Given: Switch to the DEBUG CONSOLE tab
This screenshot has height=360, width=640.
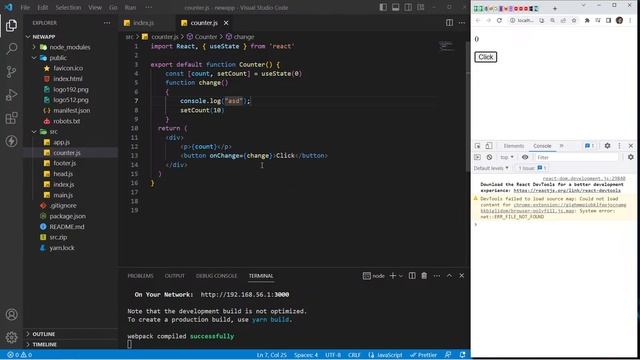Looking at the screenshot, I should point(216,276).
